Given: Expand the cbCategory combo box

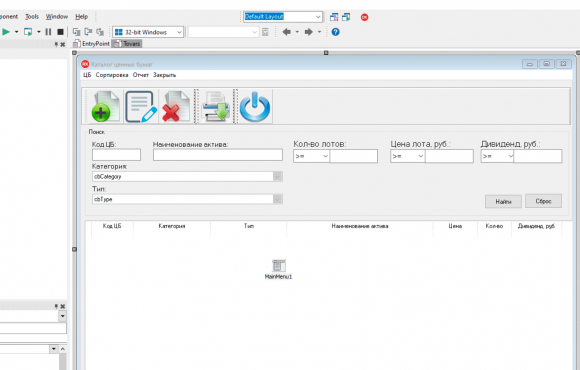Looking at the screenshot, I should coord(187,176).
